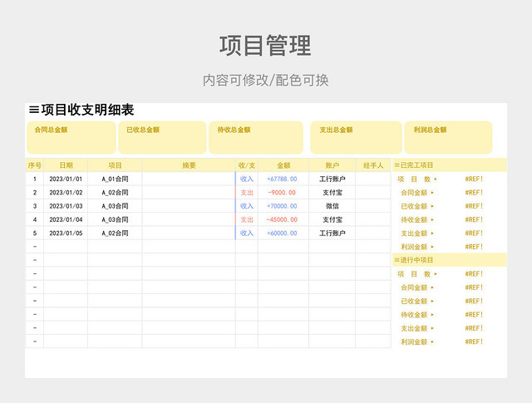Select the 合同总金额 summary card
The width and height of the screenshot is (532, 403).
point(71,137)
